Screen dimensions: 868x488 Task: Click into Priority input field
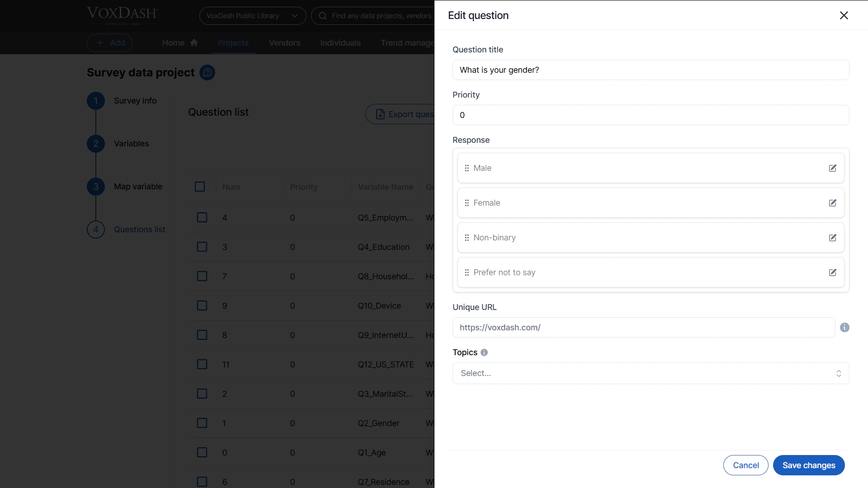click(651, 115)
